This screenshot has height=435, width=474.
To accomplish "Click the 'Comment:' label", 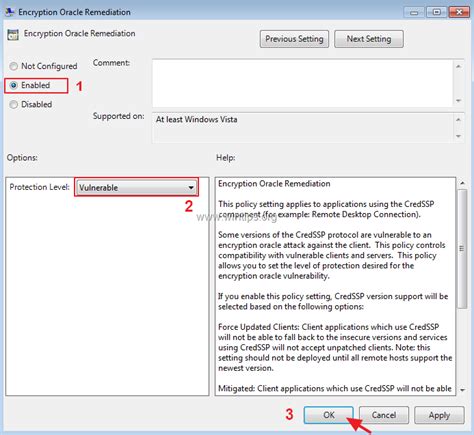I will point(111,63).
